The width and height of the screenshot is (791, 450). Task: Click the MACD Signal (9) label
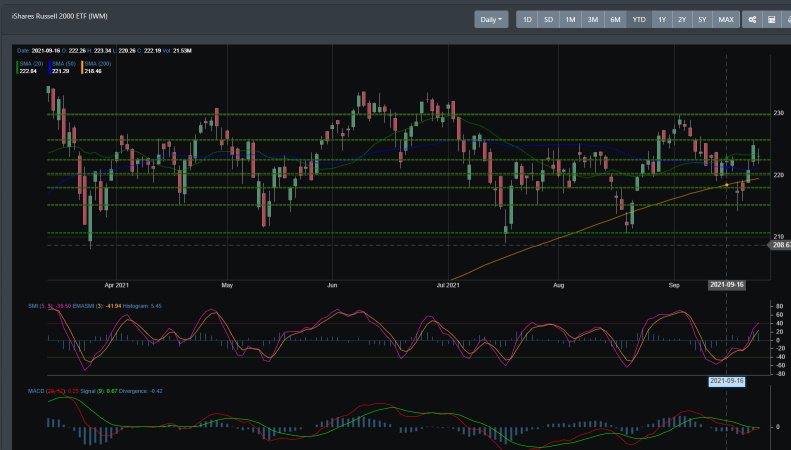click(92, 391)
